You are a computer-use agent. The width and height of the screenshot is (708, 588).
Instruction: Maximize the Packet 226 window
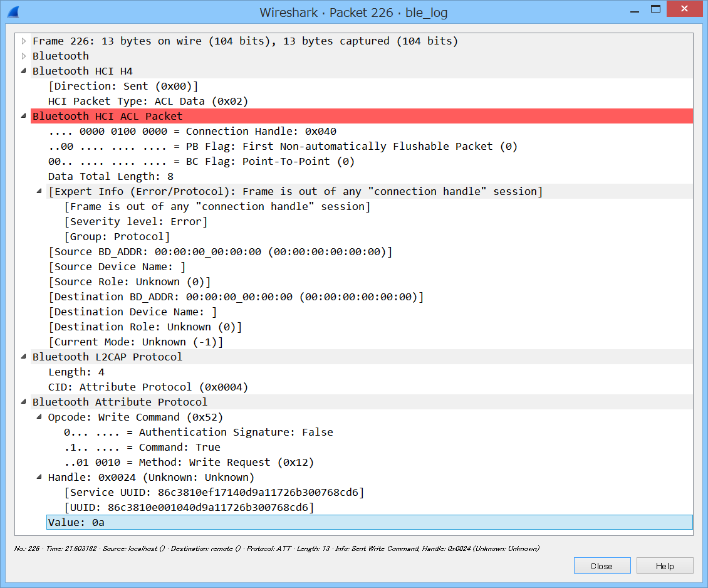pos(655,9)
